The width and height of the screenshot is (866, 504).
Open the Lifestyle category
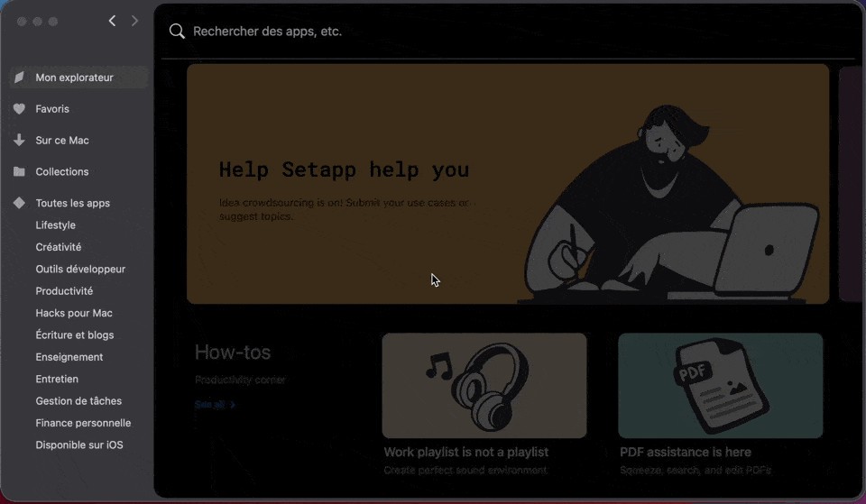pos(56,225)
